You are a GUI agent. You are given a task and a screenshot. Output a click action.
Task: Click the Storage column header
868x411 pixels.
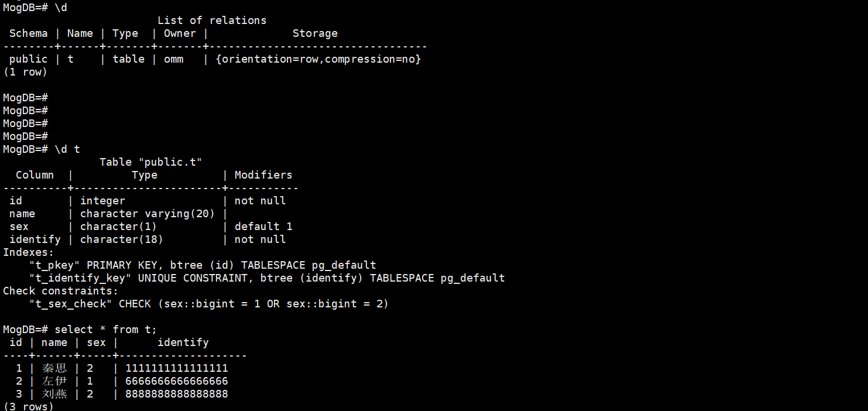(315, 33)
